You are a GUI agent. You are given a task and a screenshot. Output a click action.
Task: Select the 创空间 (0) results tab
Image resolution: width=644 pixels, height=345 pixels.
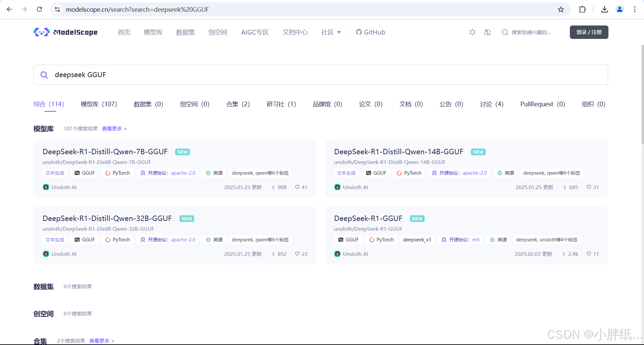[195, 104]
